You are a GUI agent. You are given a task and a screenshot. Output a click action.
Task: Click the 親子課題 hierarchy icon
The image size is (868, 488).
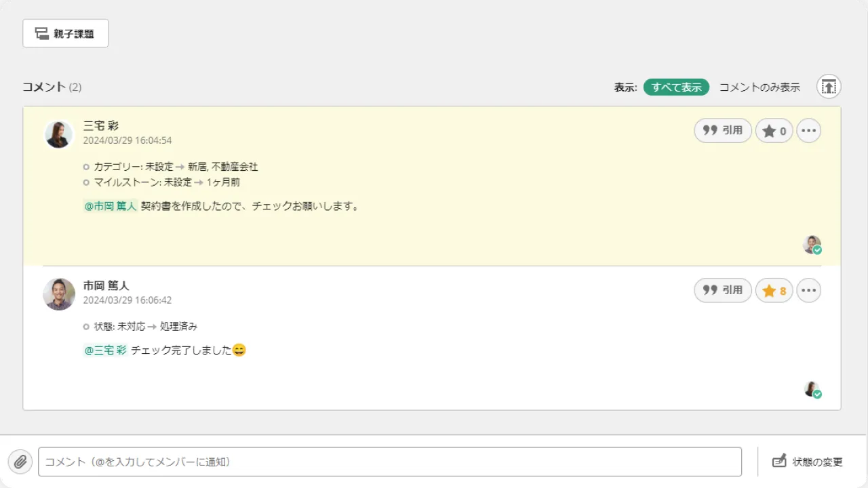pyautogui.click(x=41, y=33)
